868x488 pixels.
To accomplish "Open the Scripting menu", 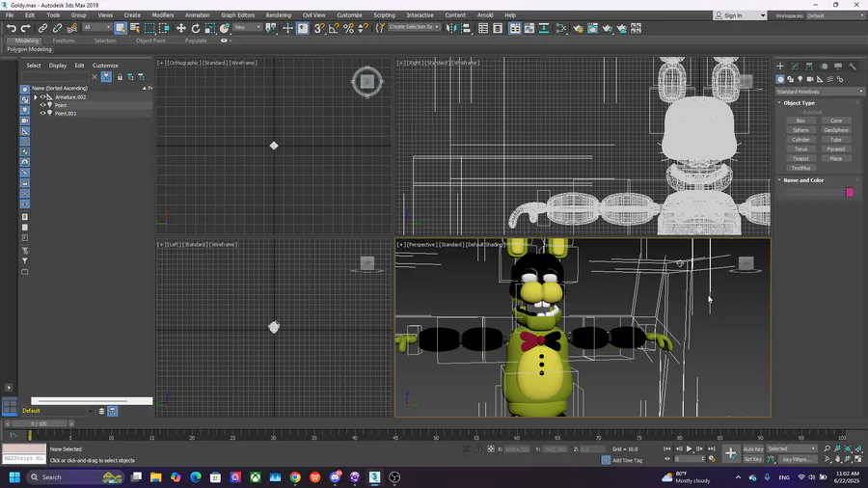I will (384, 14).
